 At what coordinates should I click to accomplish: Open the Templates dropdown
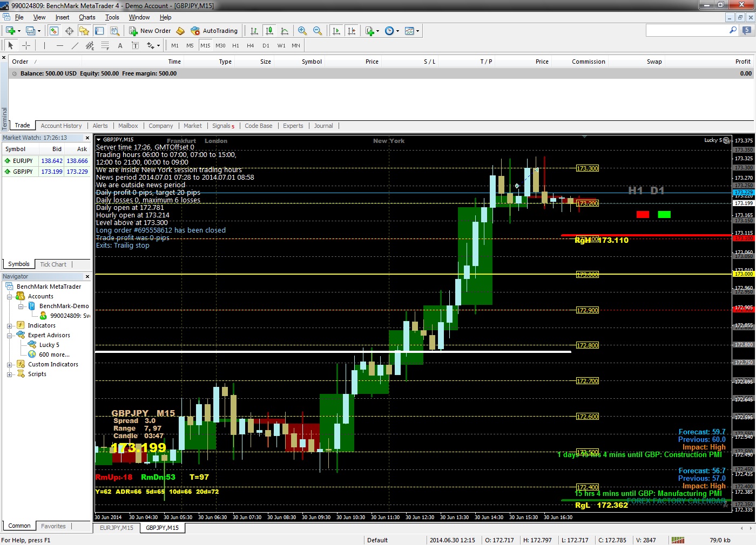click(412, 31)
